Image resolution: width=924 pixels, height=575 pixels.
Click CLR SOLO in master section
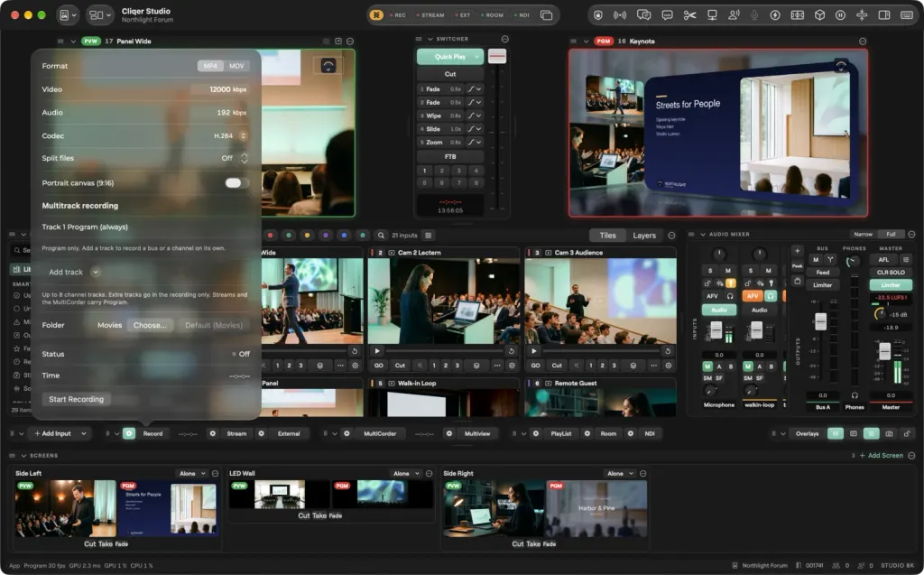[x=891, y=272]
